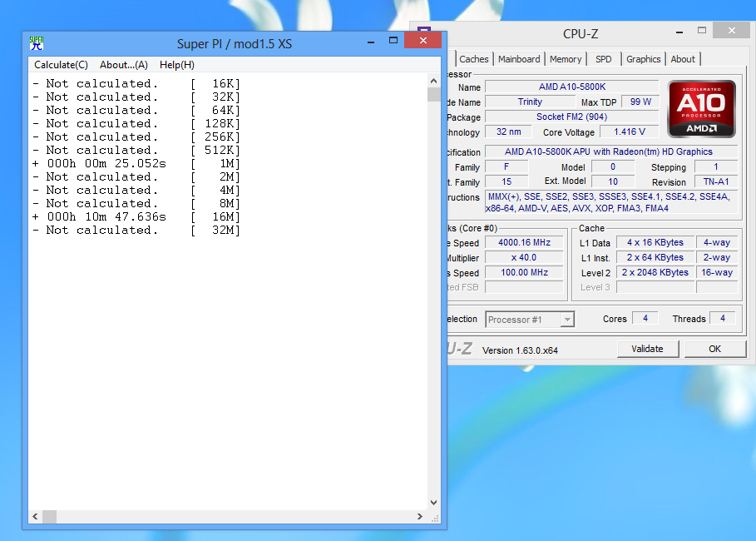Switch to the Mainboard tab in CPU-Z

(x=519, y=59)
